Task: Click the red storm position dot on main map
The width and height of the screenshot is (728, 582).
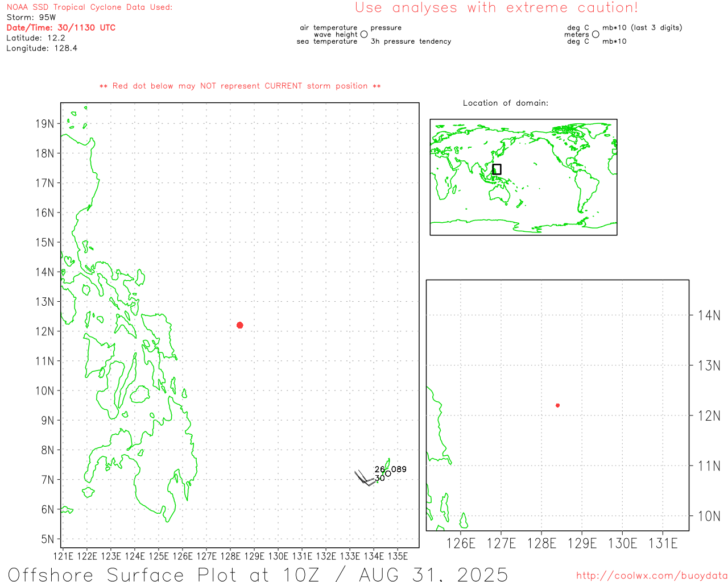Action: [x=240, y=325]
